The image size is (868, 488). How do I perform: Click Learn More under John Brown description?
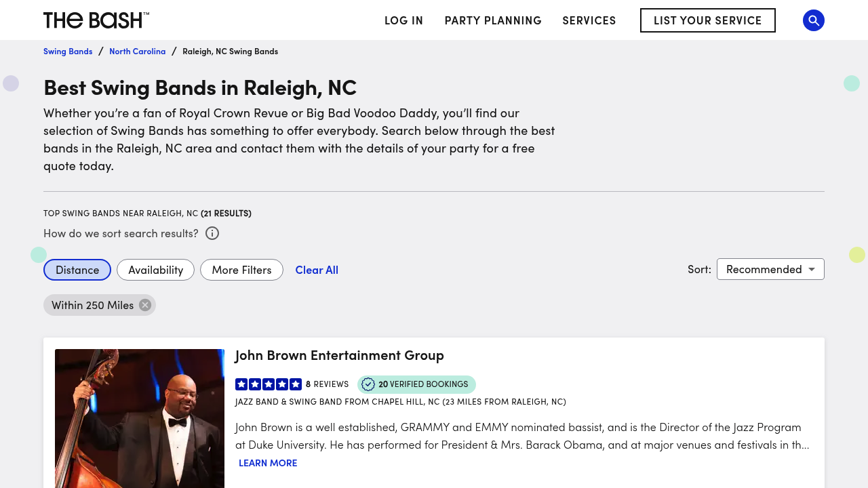pyautogui.click(x=268, y=463)
